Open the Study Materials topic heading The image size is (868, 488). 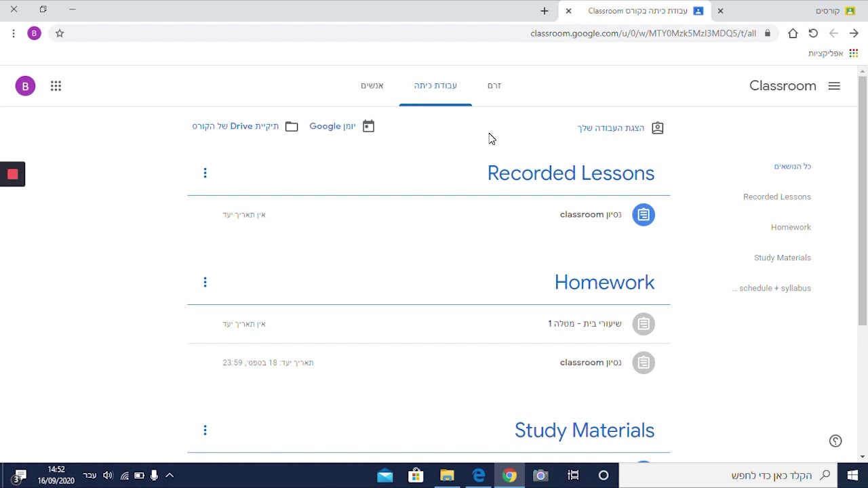point(585,430)
